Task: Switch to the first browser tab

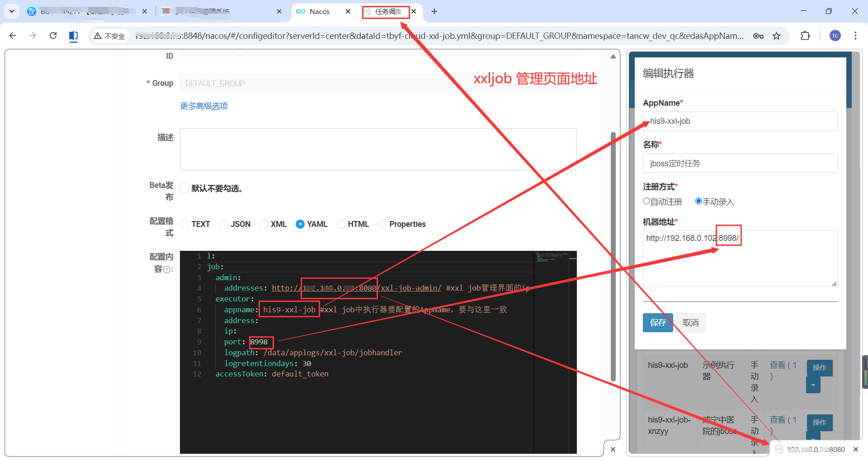Action: (x=87, y=11)
